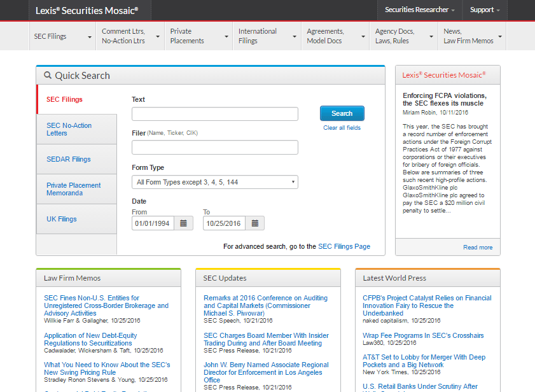The height and width of the screenshot is (392, 535).
Task: Open the To date calendar picker
Action: [255, 223]
